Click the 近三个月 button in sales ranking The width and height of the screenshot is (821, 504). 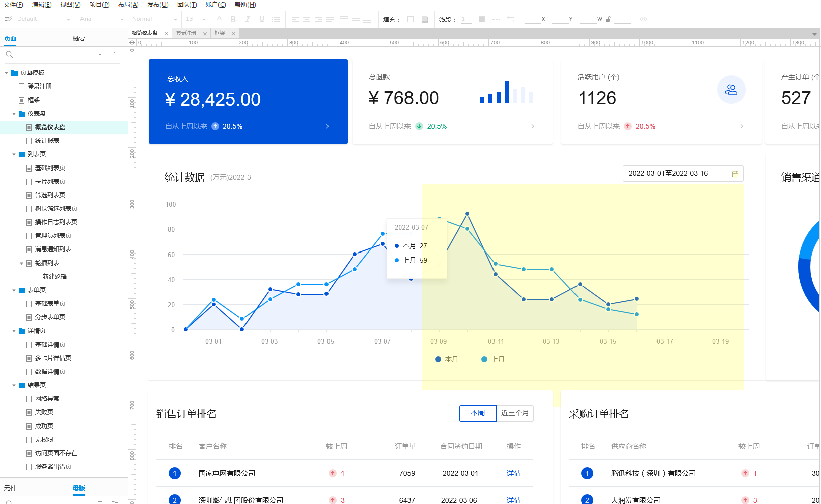pyautogui.click(x=515, y=413)
